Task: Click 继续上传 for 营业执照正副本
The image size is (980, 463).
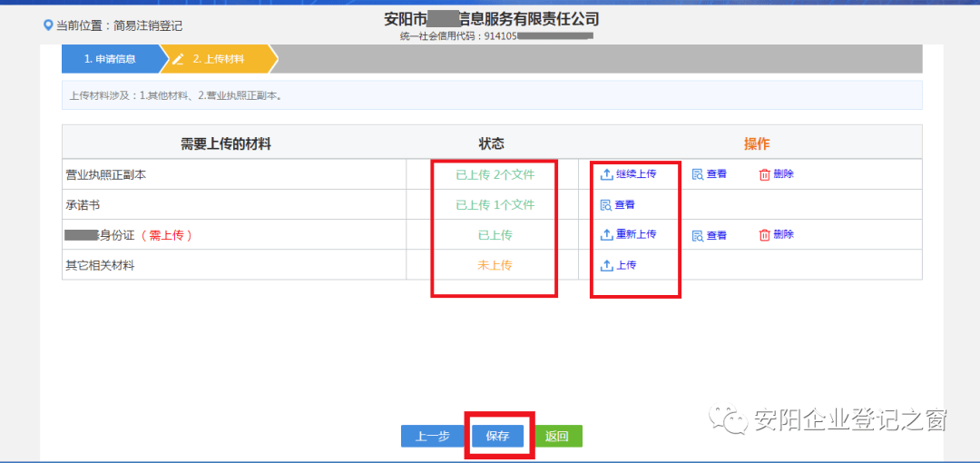Action: click(x=636, y=174)
